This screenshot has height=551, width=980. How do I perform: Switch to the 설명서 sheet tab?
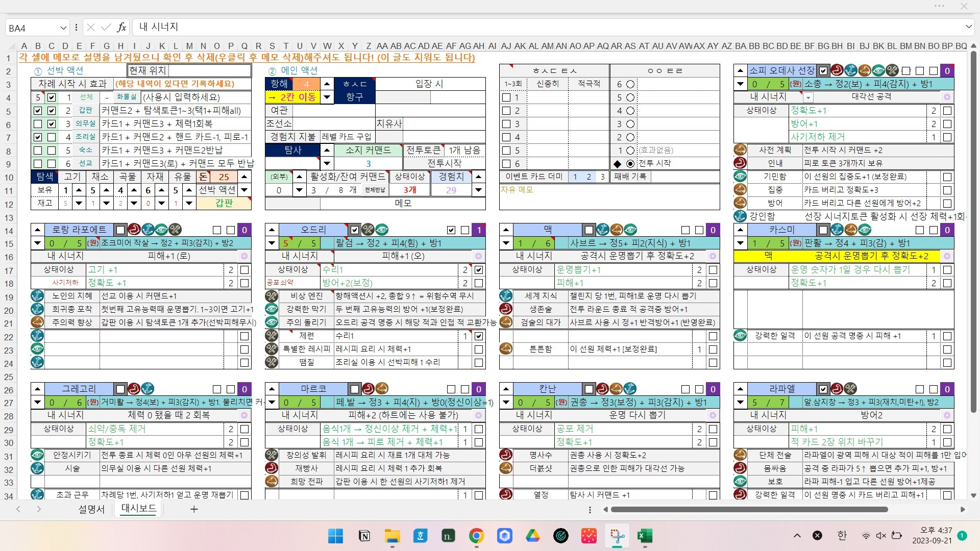pyautogui.click(x=91, y=509)
